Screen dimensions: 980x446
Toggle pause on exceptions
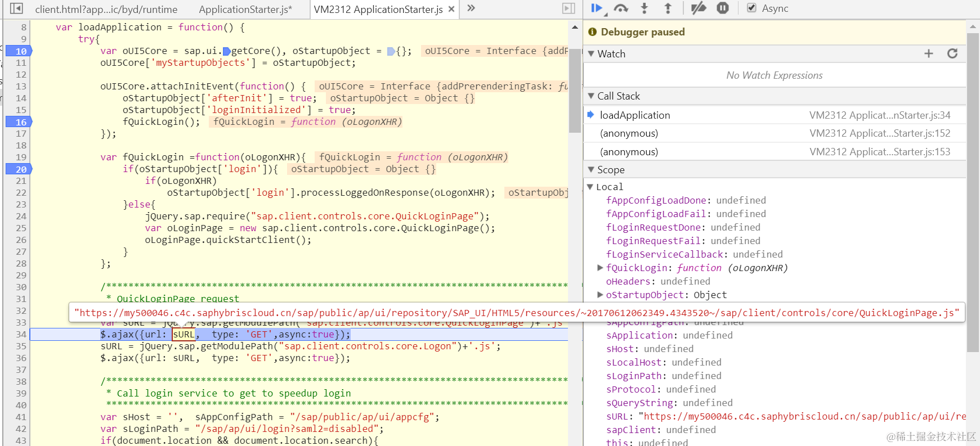(x=723, y=8)
